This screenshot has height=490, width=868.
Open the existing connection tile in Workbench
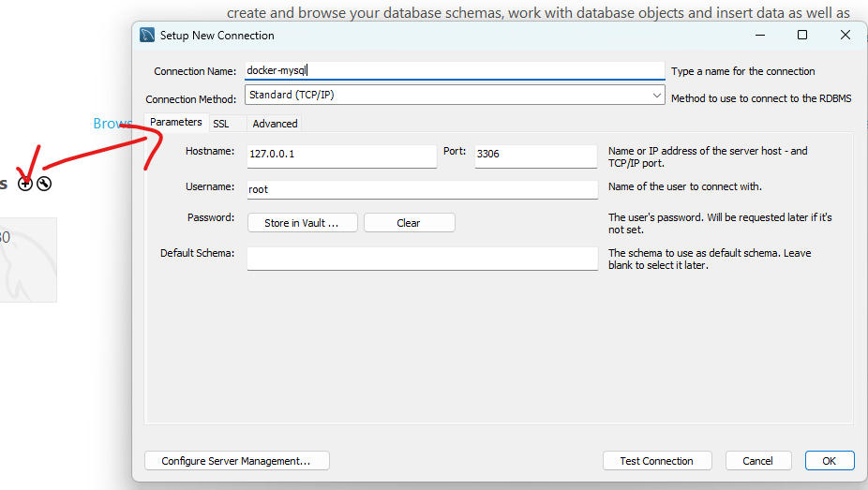28,260
